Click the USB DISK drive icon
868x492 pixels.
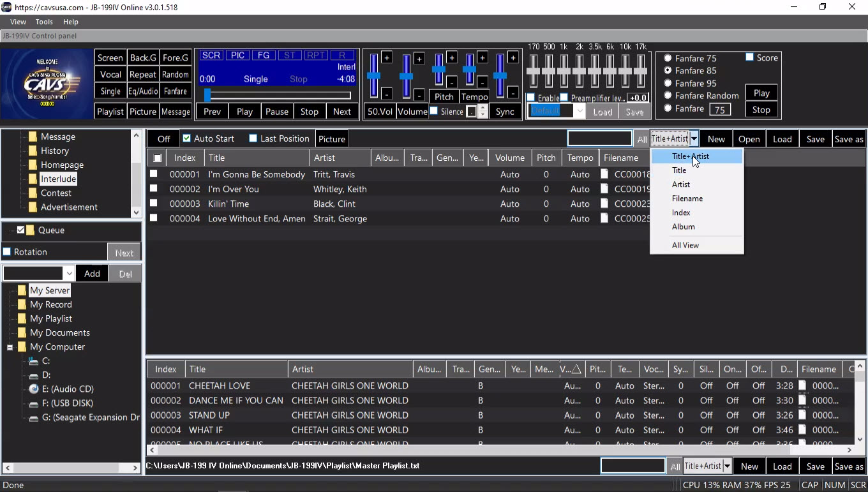34,403
